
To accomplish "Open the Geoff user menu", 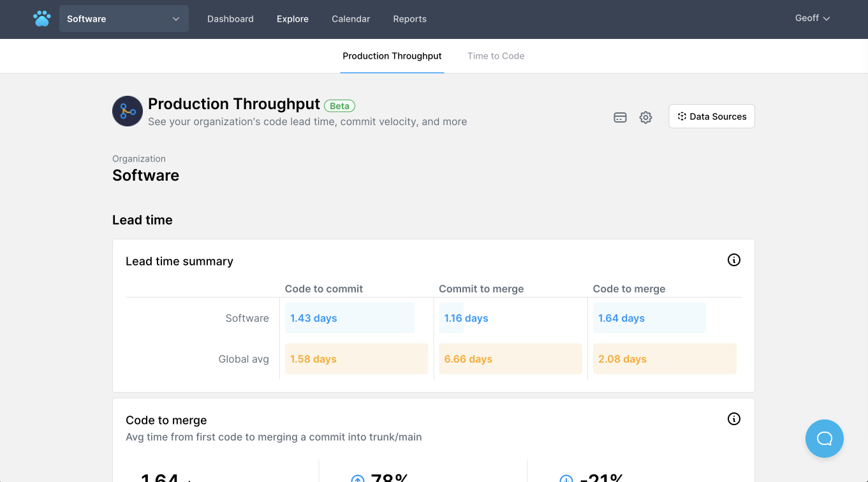I will (812, 19).
